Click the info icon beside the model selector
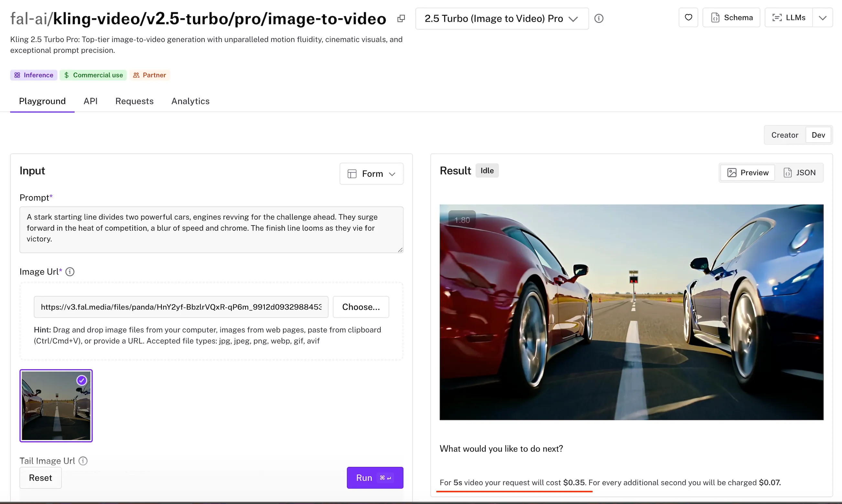Viewport: 842px width, 504px height. pos(599,18)
